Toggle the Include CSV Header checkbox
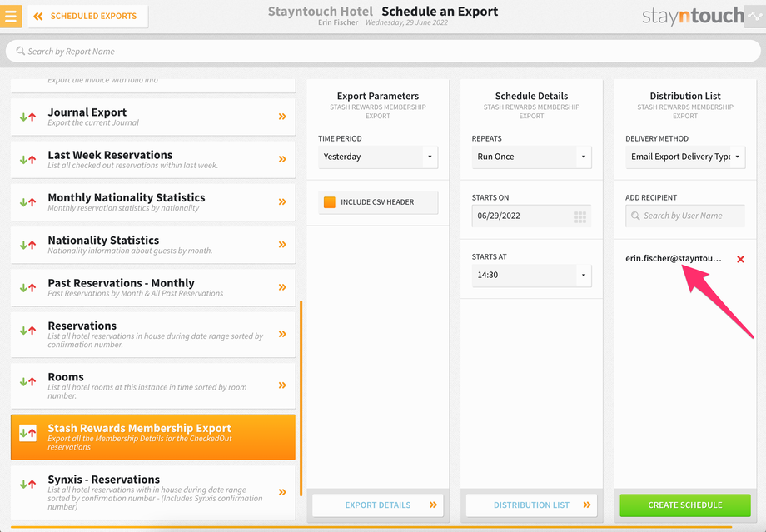The width and height of the screenshot is (766, 532). [330, 202]
